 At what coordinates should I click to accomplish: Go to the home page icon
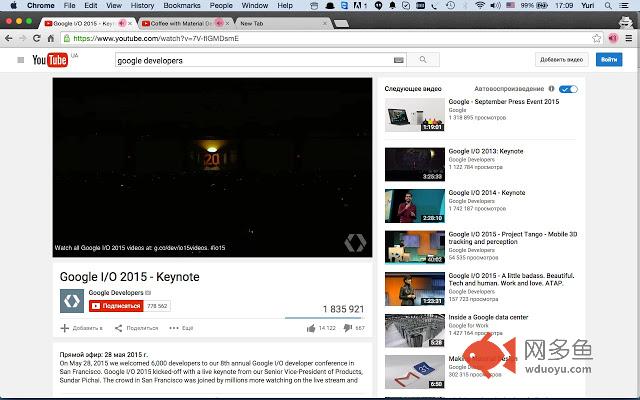pos(51,38)
